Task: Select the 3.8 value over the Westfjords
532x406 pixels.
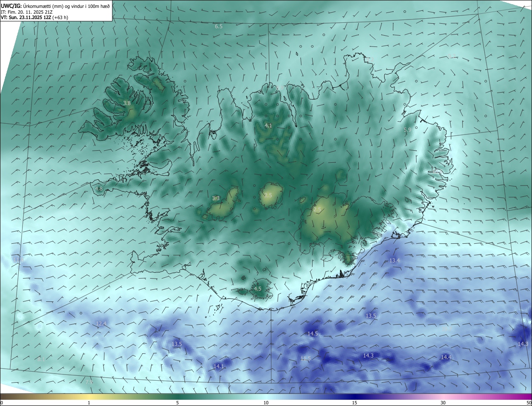Action: coord(127,103)
